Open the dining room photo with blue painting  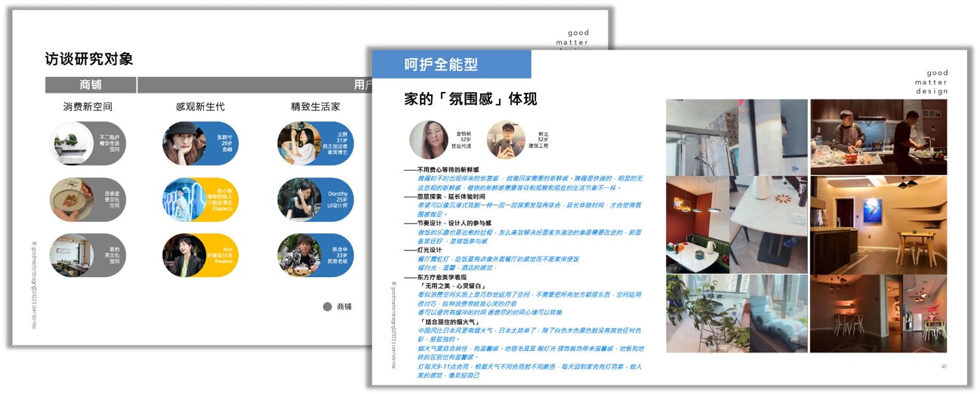coord(878,225)
